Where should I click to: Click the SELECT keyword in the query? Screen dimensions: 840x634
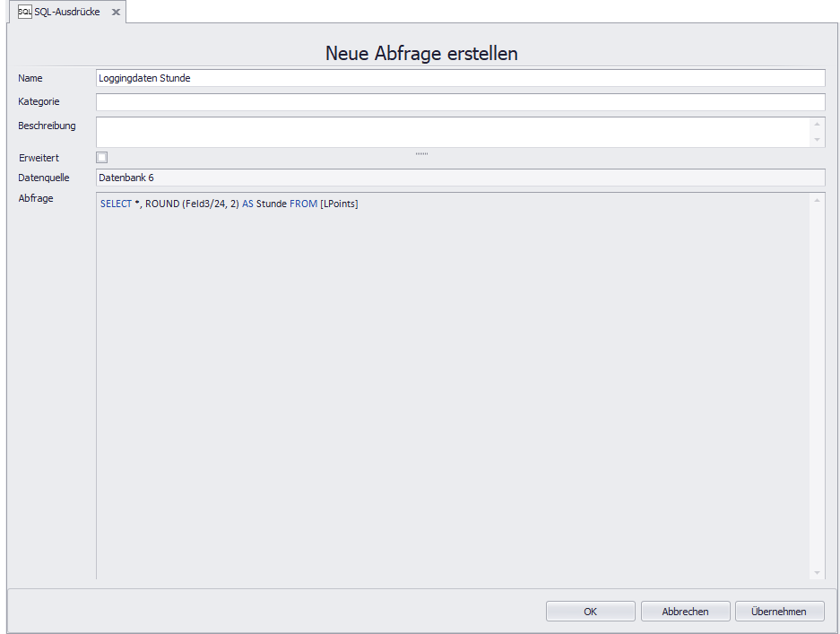[x=117, y=204]
